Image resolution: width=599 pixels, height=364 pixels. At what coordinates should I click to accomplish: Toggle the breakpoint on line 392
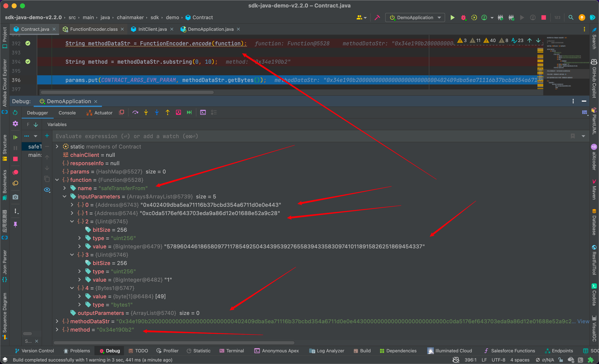pos(28,43)
